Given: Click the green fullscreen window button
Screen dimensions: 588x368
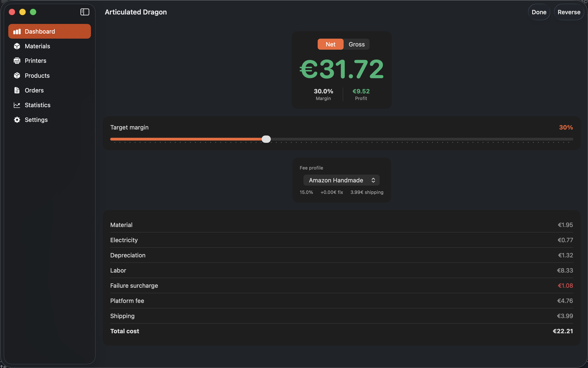Looking at the screenshot, I should tap(33, 12).
